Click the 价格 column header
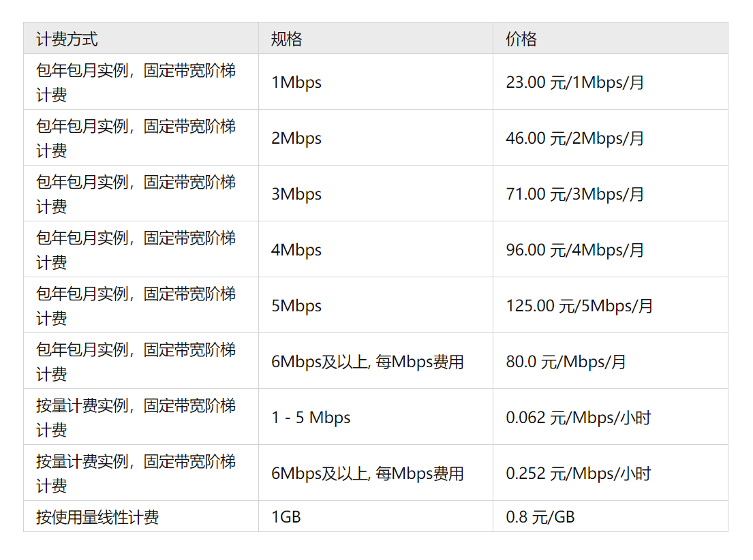The height and width of the screenshot is (560, 753). pyautogui.click(x=521, y=40)
